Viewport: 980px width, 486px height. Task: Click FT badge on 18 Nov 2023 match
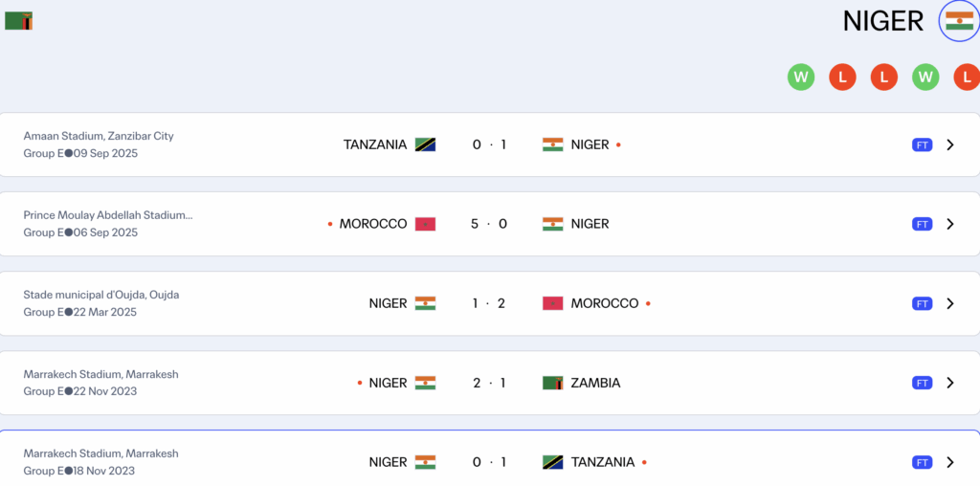coord(922,462)
